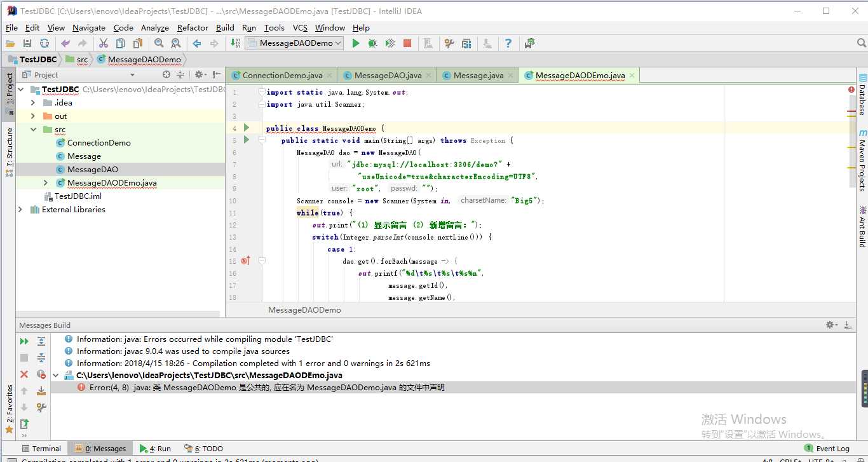
Task: Open the Event Log
Action: click(827, 448)
